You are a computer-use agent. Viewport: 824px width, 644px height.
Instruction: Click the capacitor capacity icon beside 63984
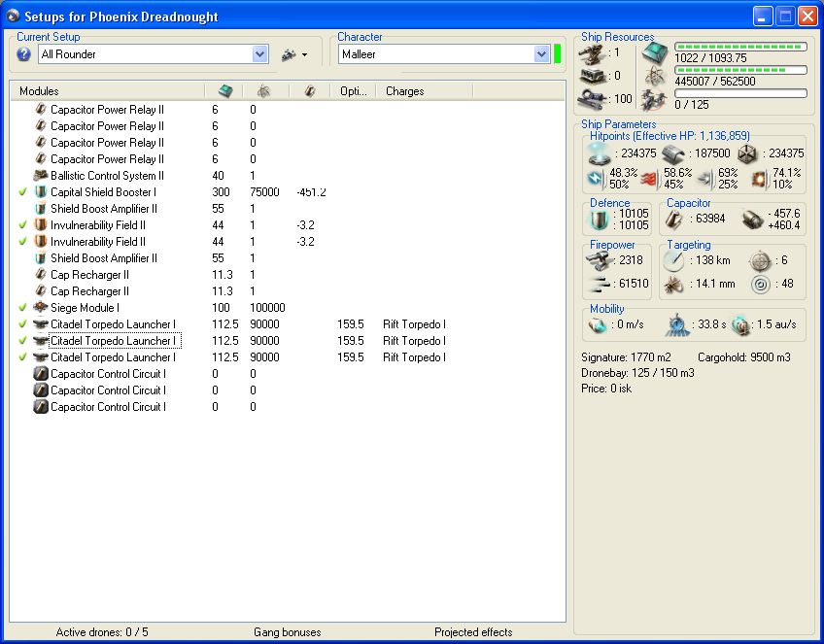tap(674, 220)
